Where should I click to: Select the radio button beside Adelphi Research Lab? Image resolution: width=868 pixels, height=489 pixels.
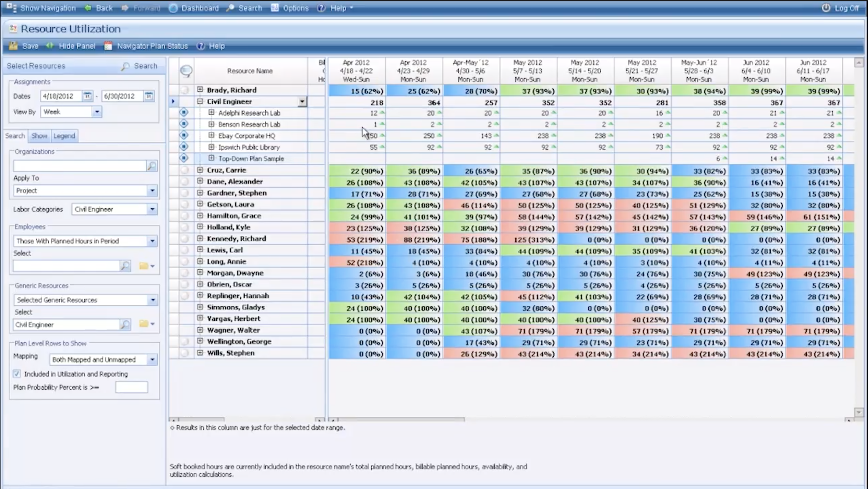[184, 112]
